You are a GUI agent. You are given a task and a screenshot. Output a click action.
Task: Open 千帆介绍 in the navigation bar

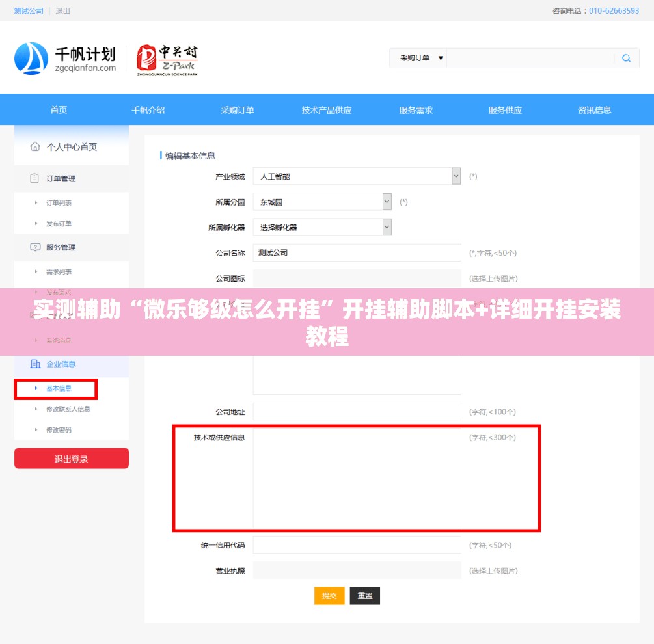(148, 110)
